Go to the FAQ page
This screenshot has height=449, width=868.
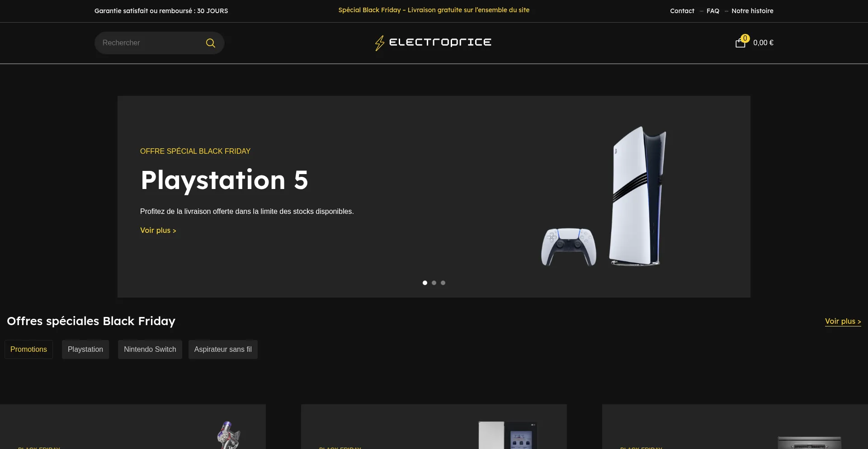(712, 11)
